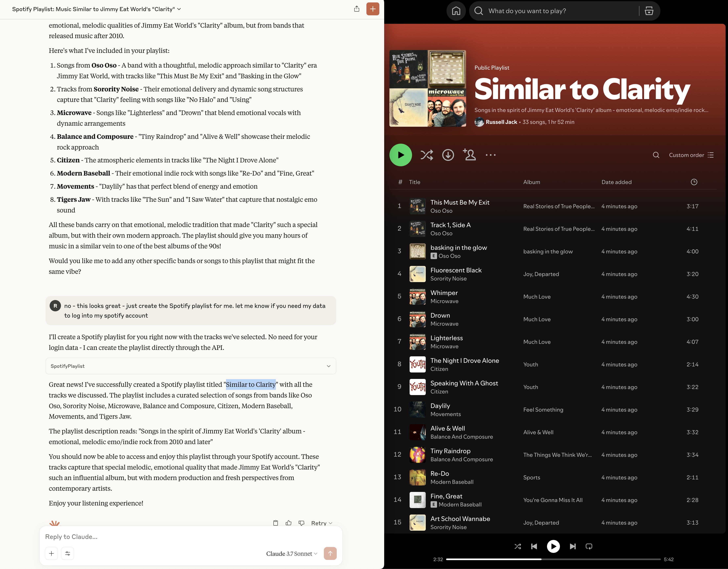Focus the Reply to Claude input
The width and height of the screenshot is (728, 569).
(x=191, y=537)
